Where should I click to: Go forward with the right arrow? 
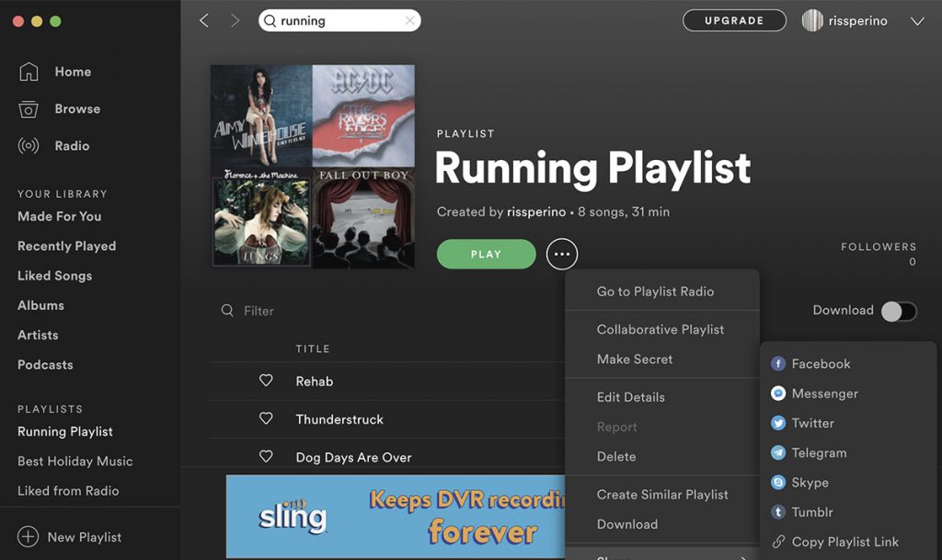(235, 20)
